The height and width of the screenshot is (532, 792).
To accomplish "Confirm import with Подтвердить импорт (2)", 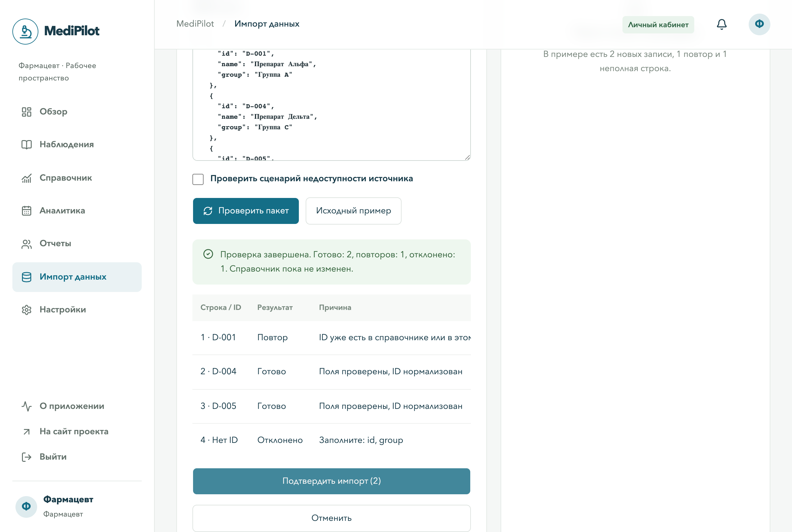I will point(332,481).
